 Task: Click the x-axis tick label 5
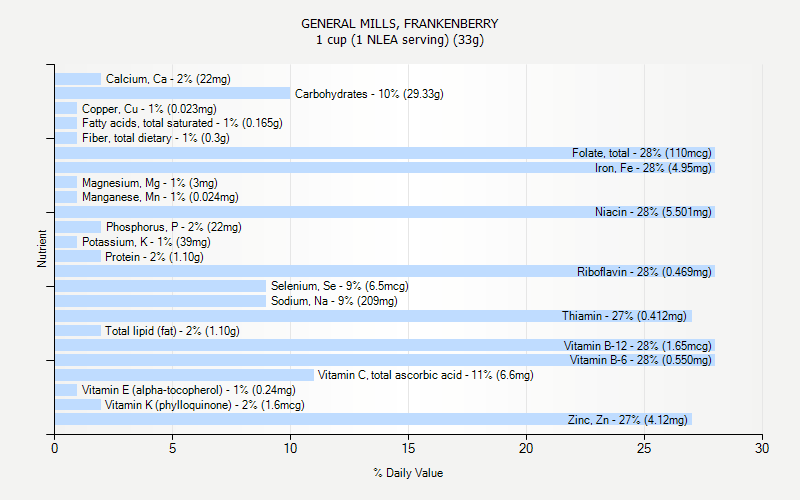tap(172, 448)
